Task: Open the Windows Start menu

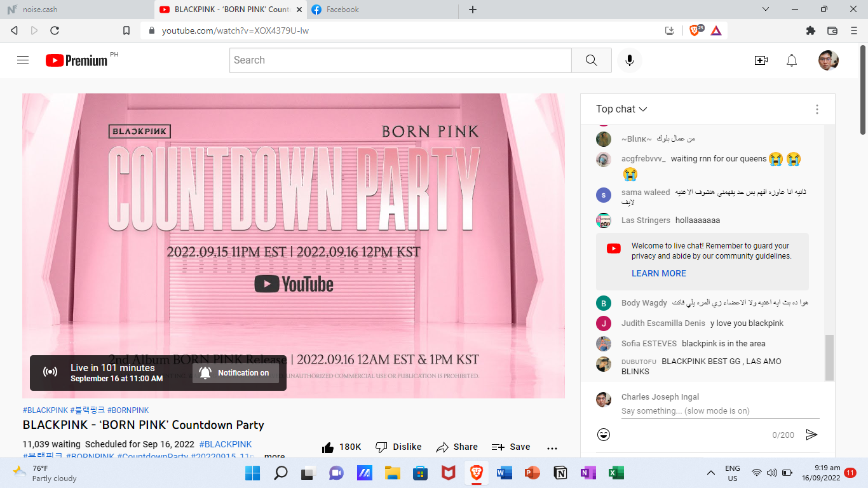Action: click(x=252, y=473)
